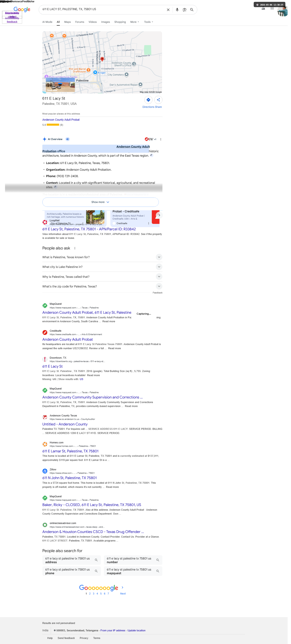Open Privacy footer link
291x644 pixels.
[84, 638]
